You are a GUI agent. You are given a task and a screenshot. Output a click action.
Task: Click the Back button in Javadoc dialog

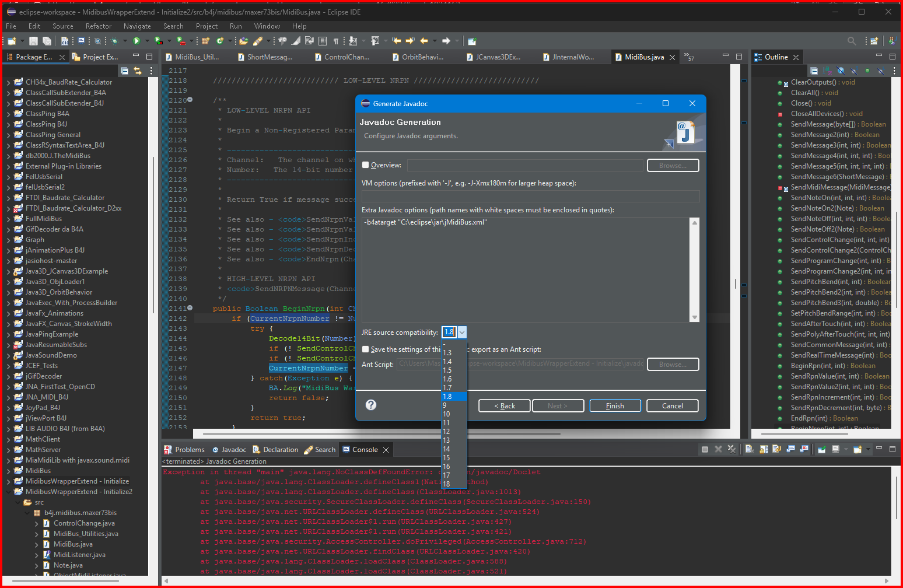point(505,406)
